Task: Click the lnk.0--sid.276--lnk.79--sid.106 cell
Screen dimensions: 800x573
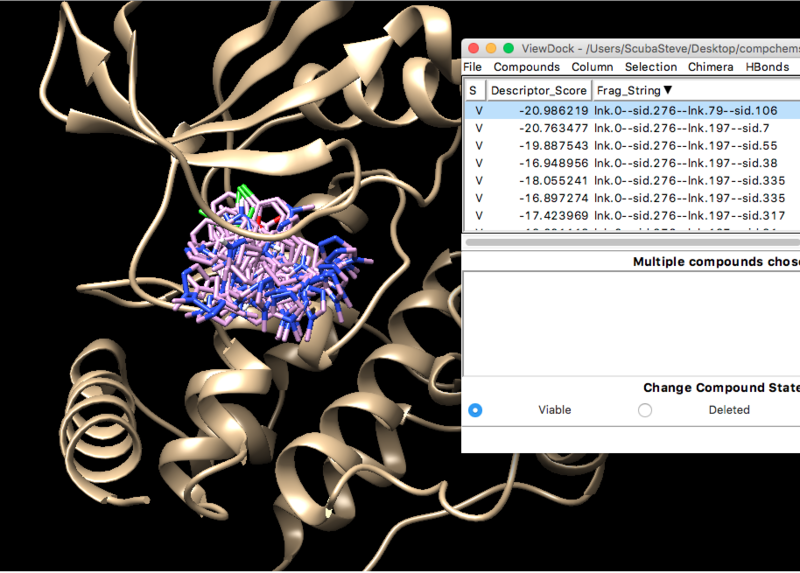Action: [685, 111]
